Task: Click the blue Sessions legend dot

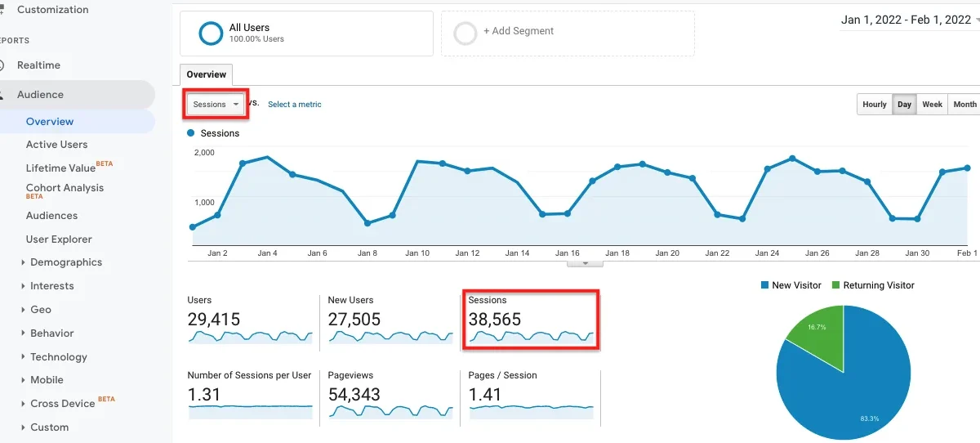Action: [191, 132]
